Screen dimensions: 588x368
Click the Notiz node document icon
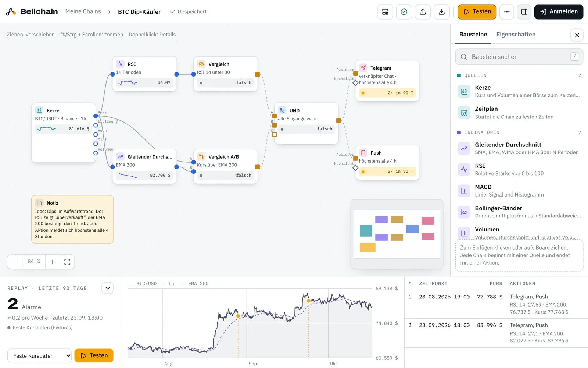coord(39,203)
